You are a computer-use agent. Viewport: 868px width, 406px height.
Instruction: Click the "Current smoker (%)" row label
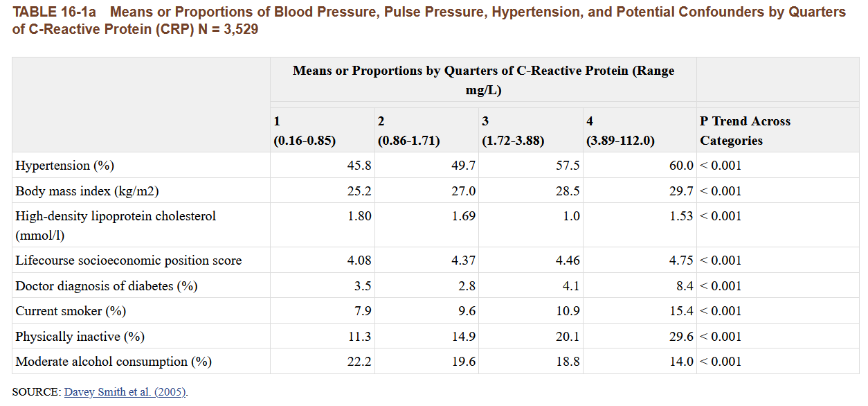(x=71, y=311)
